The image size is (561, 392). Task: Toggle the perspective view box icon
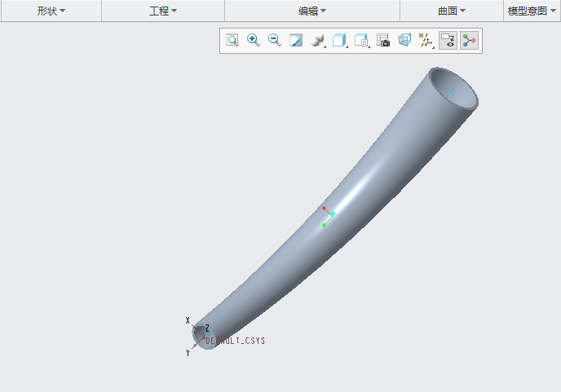[x=404, y=40]
